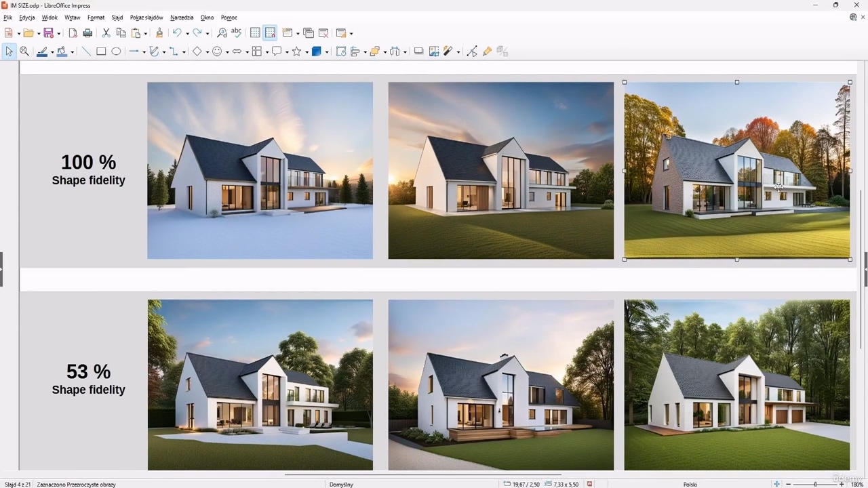Click the Cut scissors icon
Screen dimensions: 868x488
click(x=106, y=33)
